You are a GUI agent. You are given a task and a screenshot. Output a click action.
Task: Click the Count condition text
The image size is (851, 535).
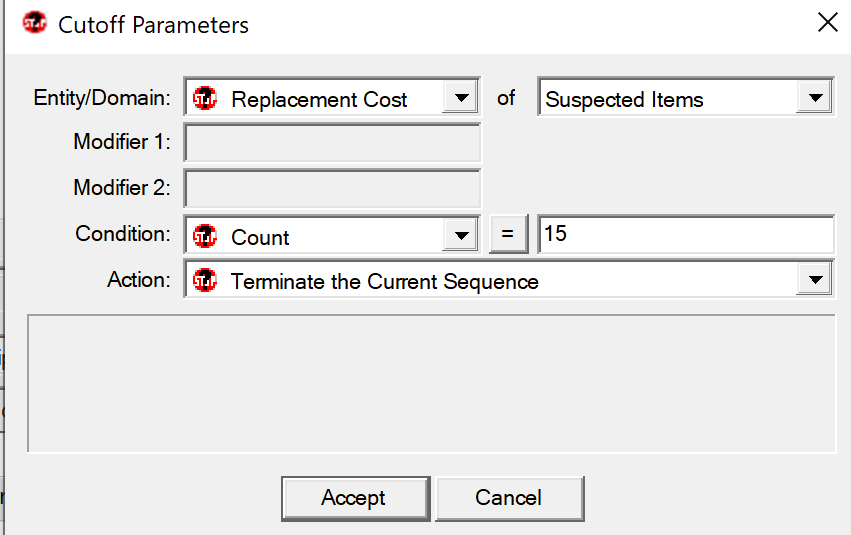click(x=260, y=238)
